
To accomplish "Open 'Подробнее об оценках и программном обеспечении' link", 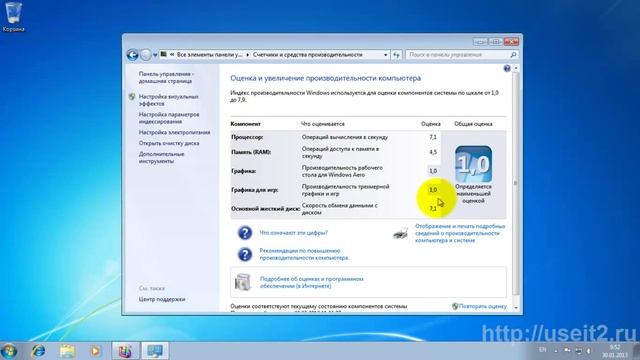I will pyautogui.click(x=311, y=282).
